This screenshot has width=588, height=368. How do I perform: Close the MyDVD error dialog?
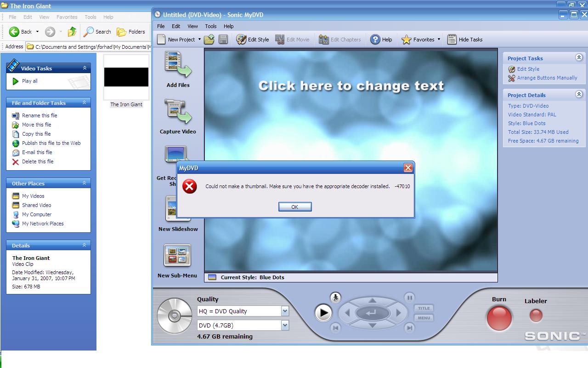tap(408, 168)
